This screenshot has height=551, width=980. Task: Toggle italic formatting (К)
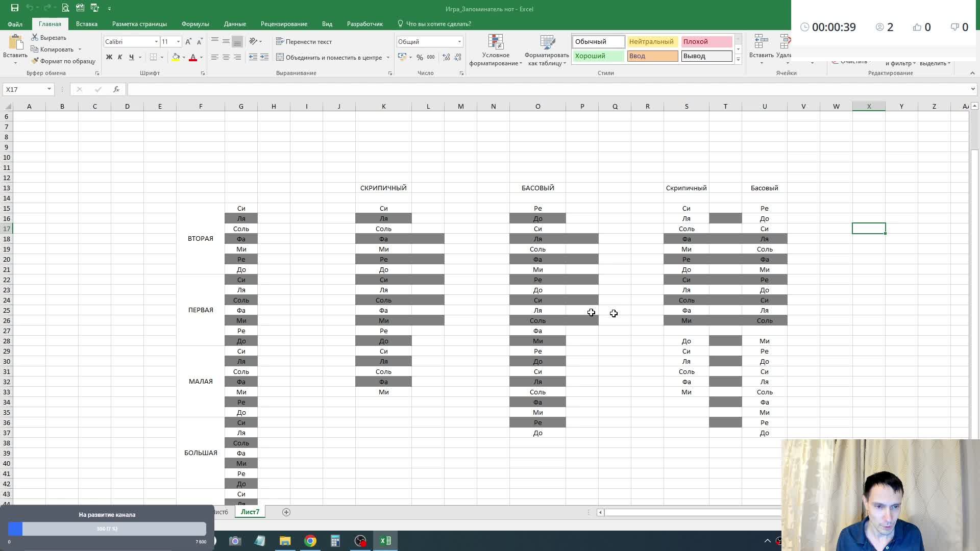[x=120, y=57]
